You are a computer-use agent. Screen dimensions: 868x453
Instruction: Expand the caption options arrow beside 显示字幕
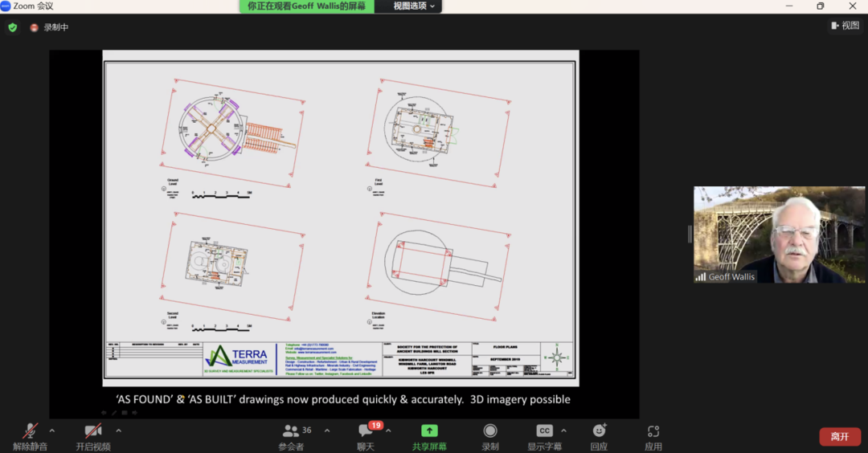coord(563,431)
